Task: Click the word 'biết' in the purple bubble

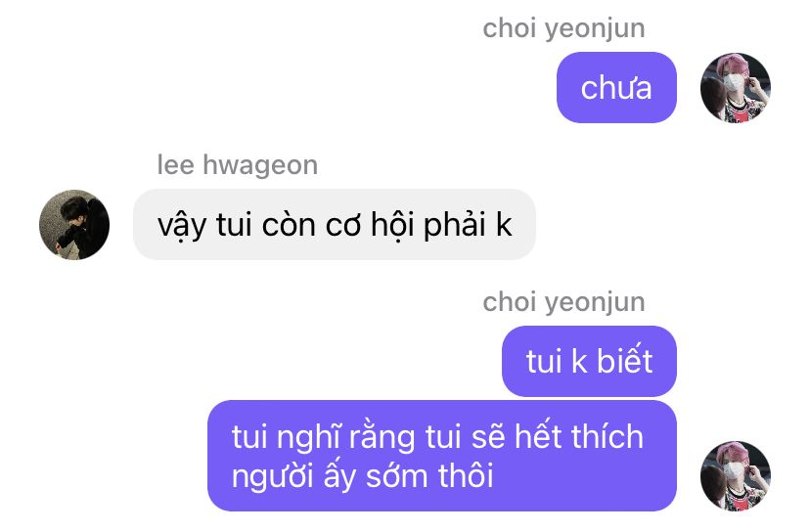Action: [x=624, y=360]
